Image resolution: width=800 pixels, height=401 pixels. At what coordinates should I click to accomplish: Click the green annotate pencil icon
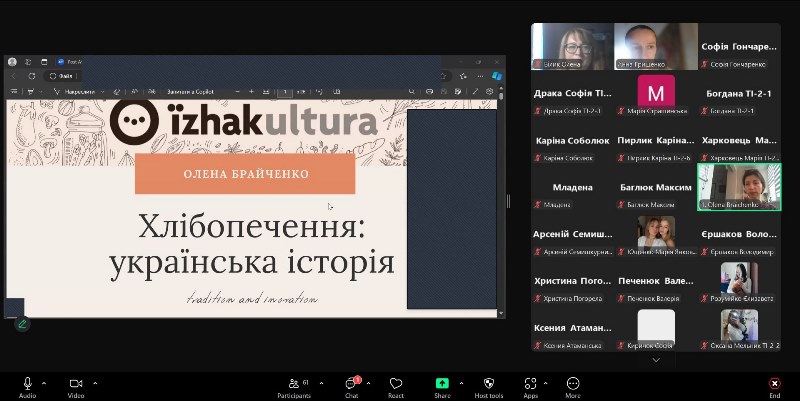click(x=22, y=324)
